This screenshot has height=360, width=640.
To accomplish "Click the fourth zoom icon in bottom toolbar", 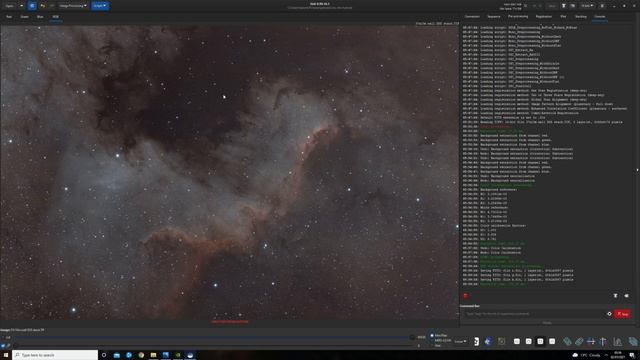I will (552, 341).
